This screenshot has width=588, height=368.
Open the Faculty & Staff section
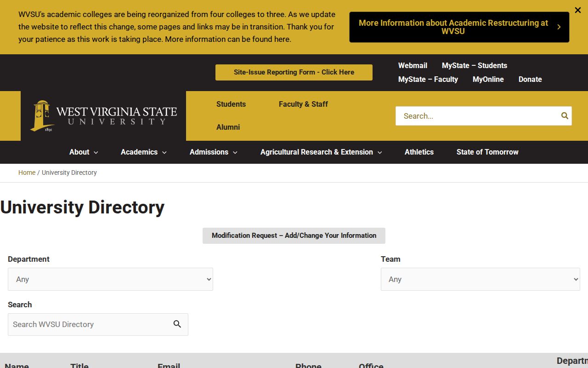(303, 104)
